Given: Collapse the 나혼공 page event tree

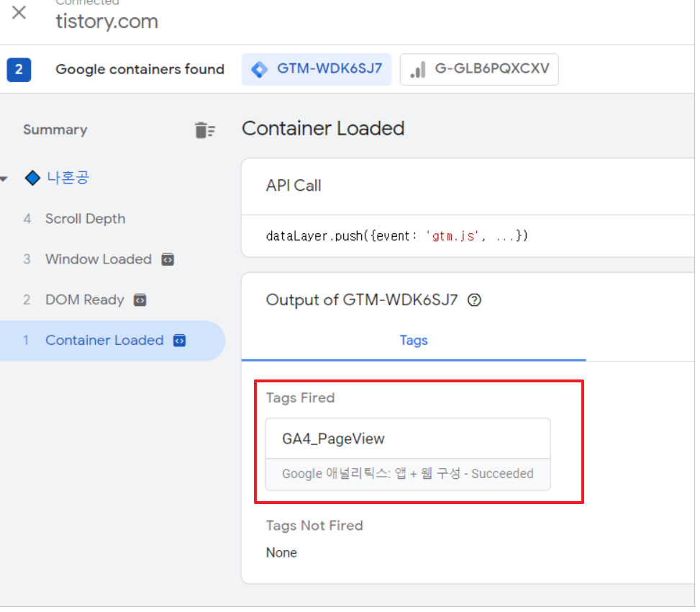Looking at the screenshot, I should (5, 179).
